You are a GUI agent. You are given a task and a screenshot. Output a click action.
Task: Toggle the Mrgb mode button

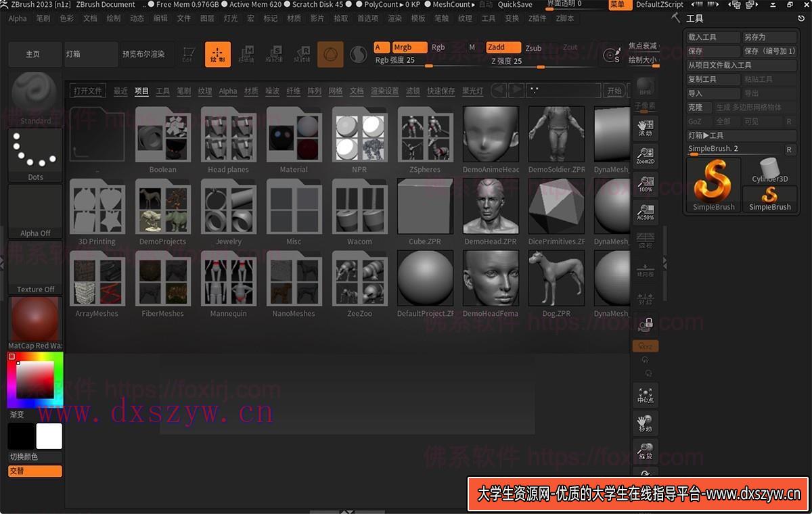click(409, 47)
